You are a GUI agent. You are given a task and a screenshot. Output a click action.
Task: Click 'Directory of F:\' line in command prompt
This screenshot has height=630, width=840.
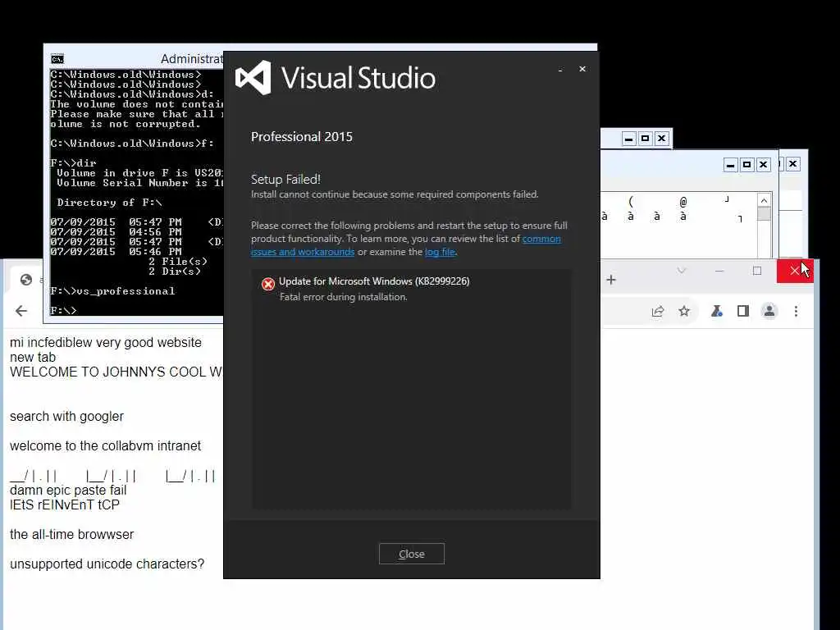pos(109,203)
